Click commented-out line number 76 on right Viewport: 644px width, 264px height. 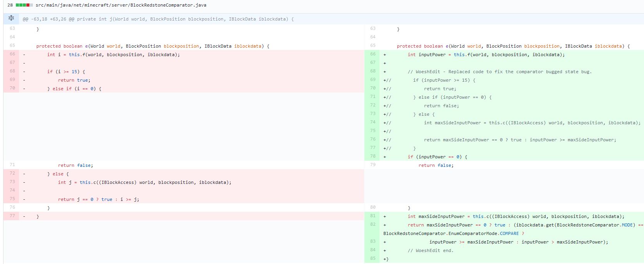tap(373, 139)
